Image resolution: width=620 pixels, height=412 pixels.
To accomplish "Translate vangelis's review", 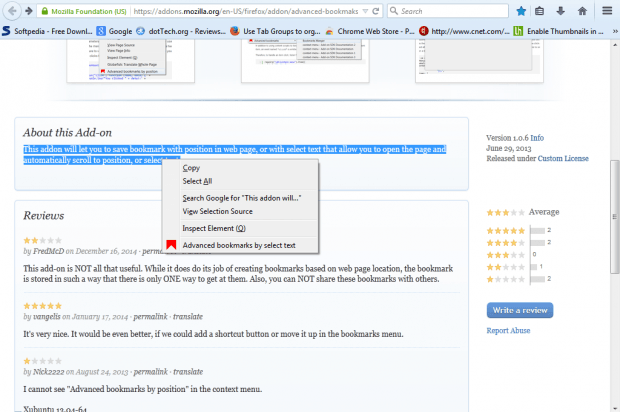I will point(188,316).
